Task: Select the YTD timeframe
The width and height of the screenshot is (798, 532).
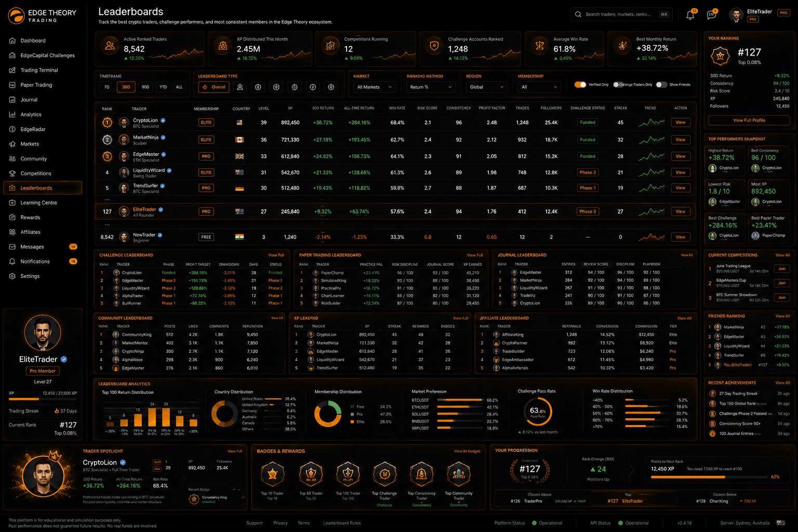Action: pyautogui.click(x=163, y=87)
